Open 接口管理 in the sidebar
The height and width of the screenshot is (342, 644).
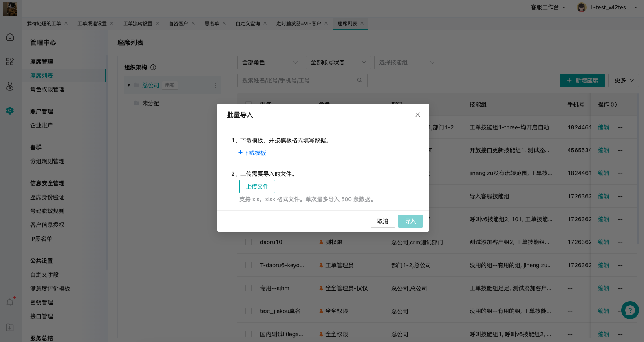[x=42, y=316]
